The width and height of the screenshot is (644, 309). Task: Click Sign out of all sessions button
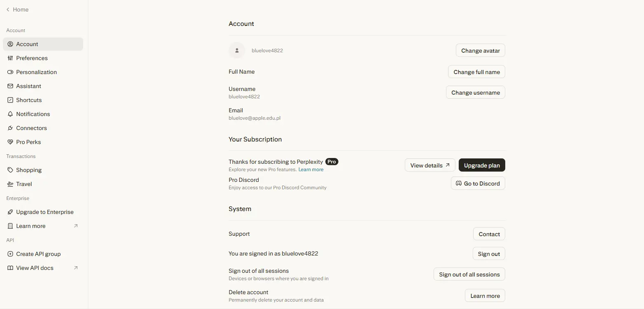(469, 274)
